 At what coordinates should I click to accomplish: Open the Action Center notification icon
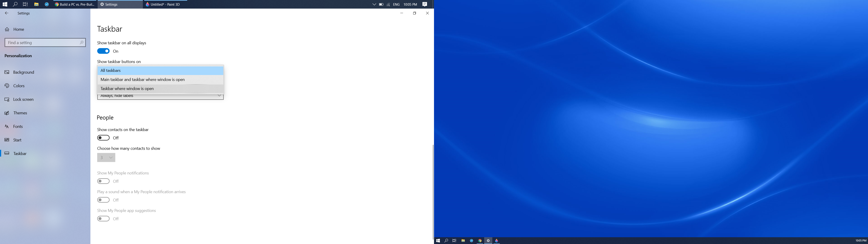pyautogui.click(x=425, y=4)
